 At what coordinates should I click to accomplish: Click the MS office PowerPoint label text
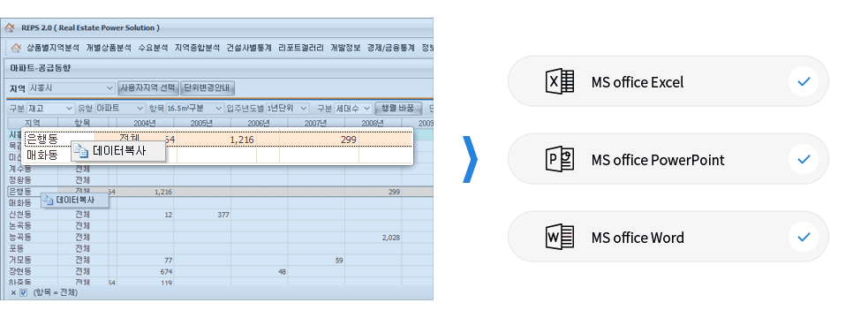658,160
